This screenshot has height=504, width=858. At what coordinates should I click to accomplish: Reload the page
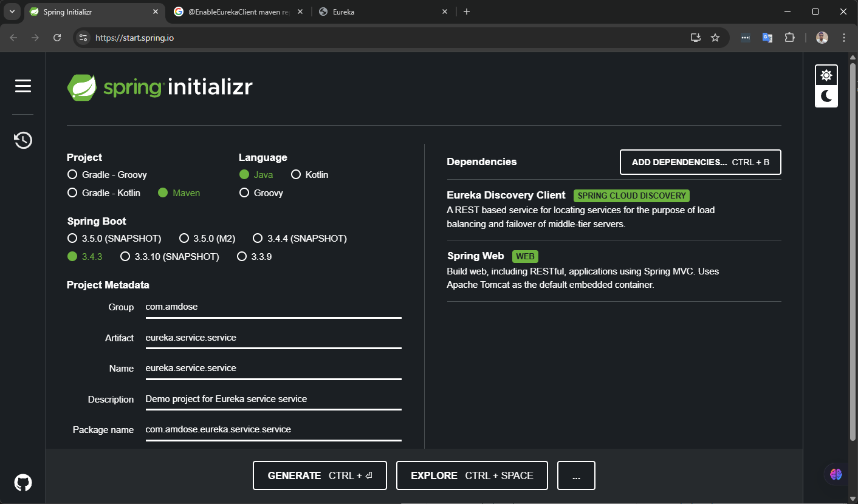[x=57, y=38]
